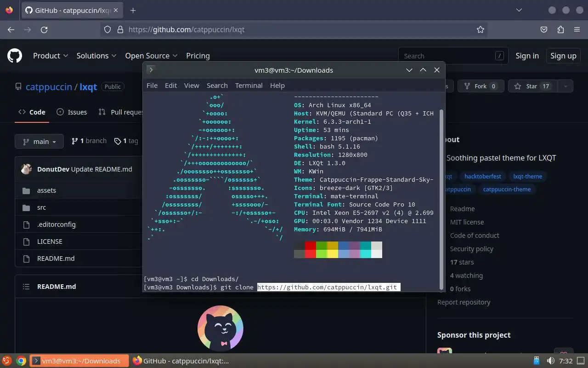The image size is (588, 368).
Task: Click the 7:32 clock in the tray
Action: click(x=566, y=361)
